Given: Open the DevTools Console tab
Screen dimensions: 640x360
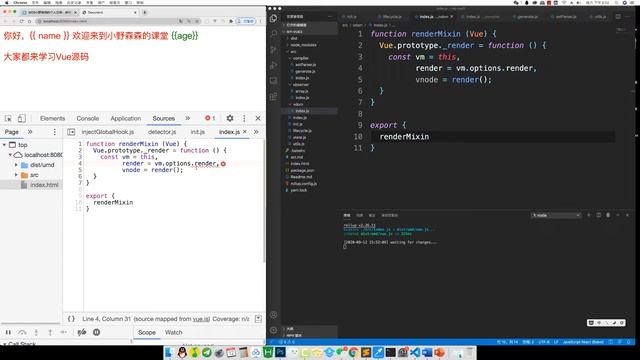Looking at the screenshot, I should coord(88,118).
